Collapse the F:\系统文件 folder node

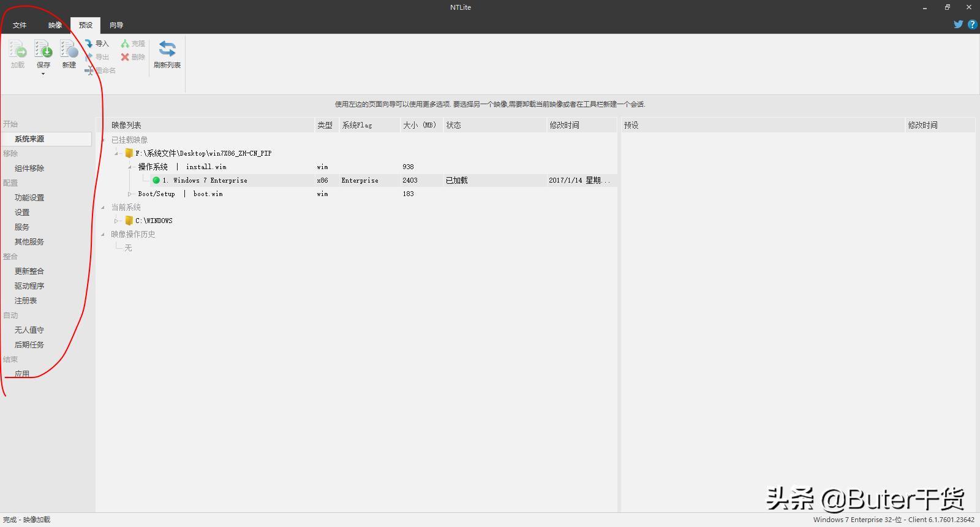116,153
